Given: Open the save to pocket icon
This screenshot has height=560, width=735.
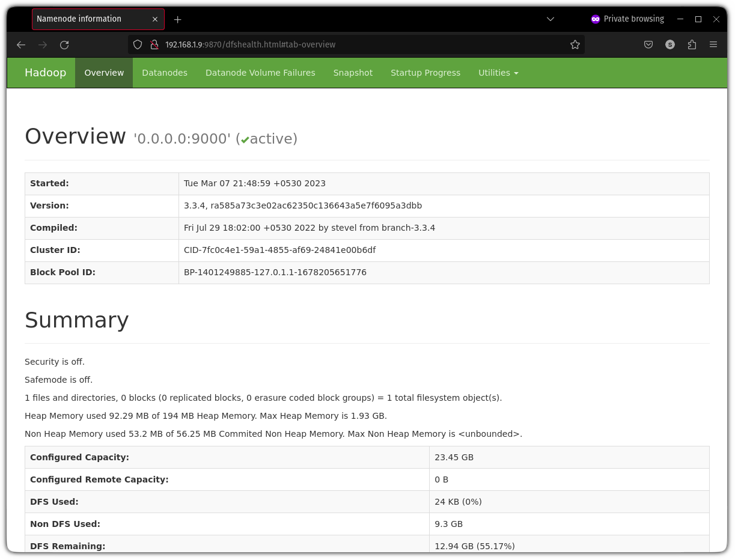Looking at the screenshot, I should [648, 44].
